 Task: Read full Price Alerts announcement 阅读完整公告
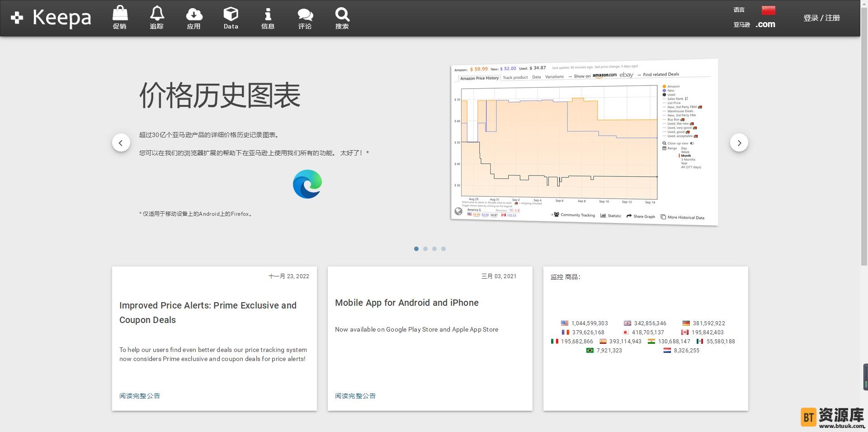140,396
